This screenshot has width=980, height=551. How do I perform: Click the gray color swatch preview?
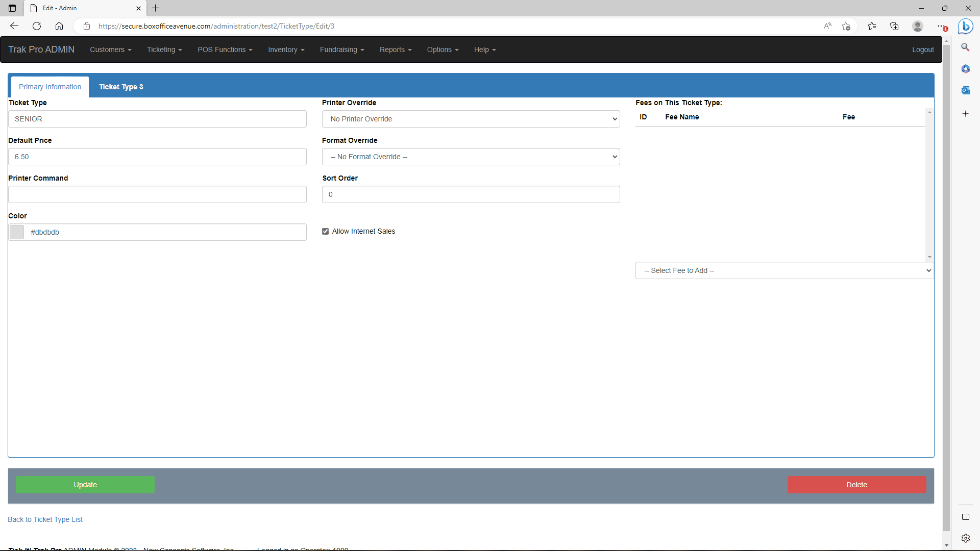tap(17, 232)
